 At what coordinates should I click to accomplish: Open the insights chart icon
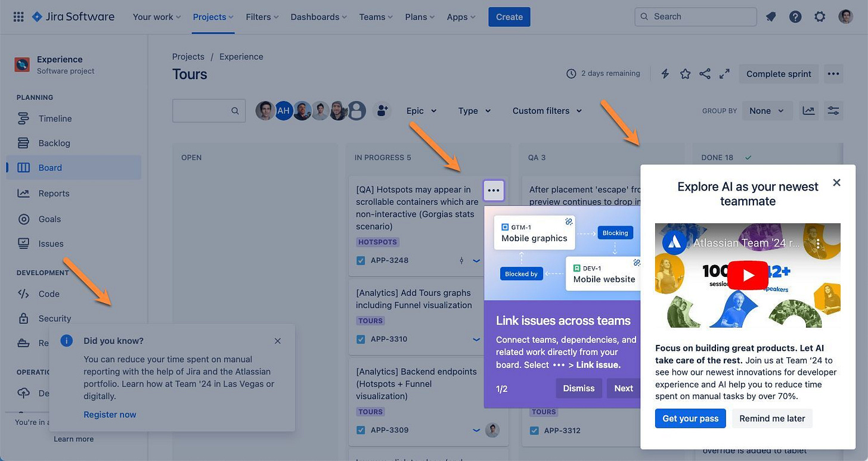click(808, 111)
